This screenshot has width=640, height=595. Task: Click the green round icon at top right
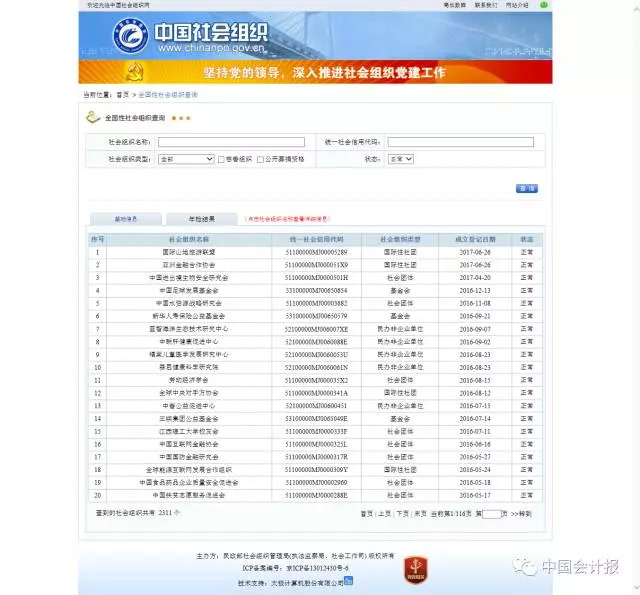point(544,5)
